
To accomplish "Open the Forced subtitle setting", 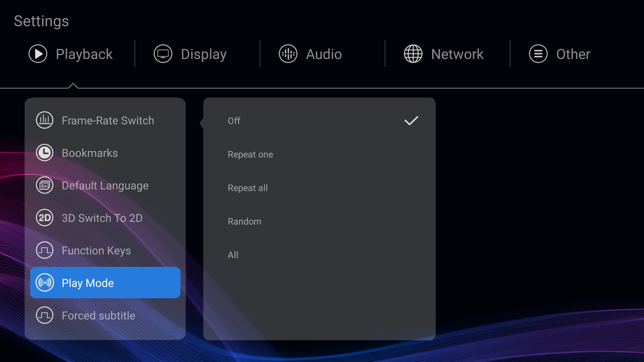I will [105, 316].
